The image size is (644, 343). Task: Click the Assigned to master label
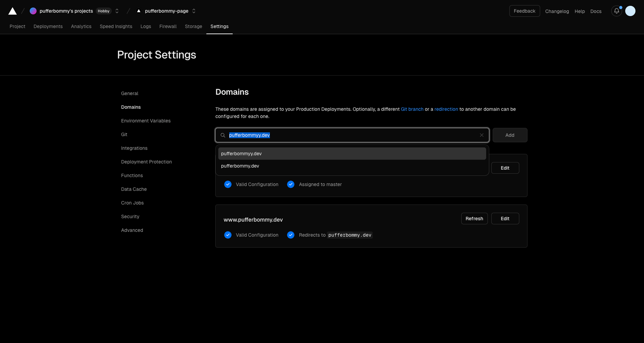tap(320, 184)
